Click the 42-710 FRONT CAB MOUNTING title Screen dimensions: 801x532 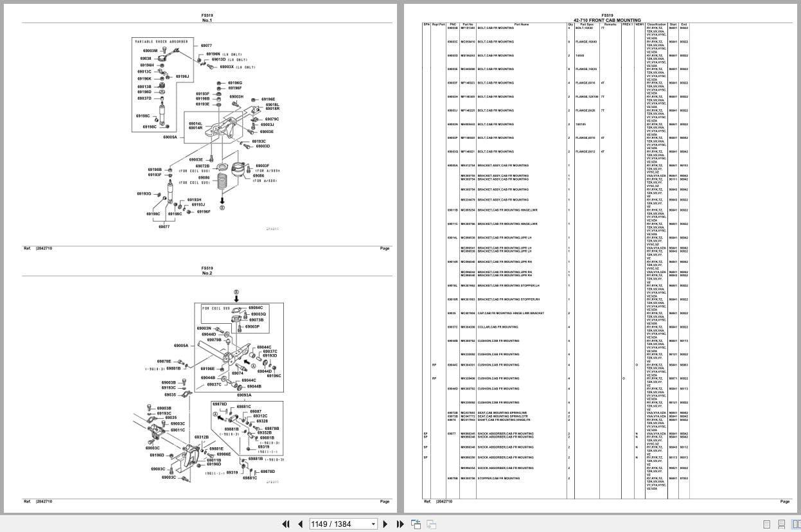tap(607, 20)
